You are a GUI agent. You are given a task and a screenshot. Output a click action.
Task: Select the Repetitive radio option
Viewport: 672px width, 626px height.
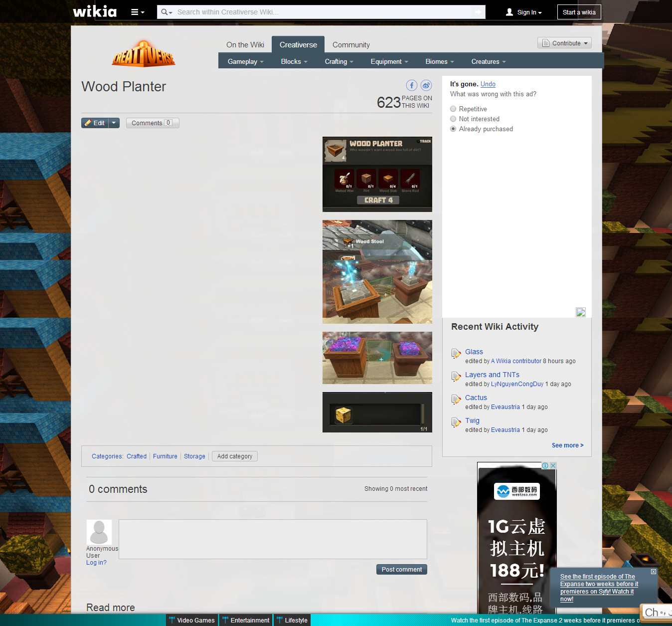(453, 109)
